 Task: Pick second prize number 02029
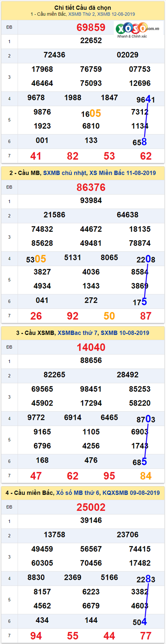pos(128,55)
